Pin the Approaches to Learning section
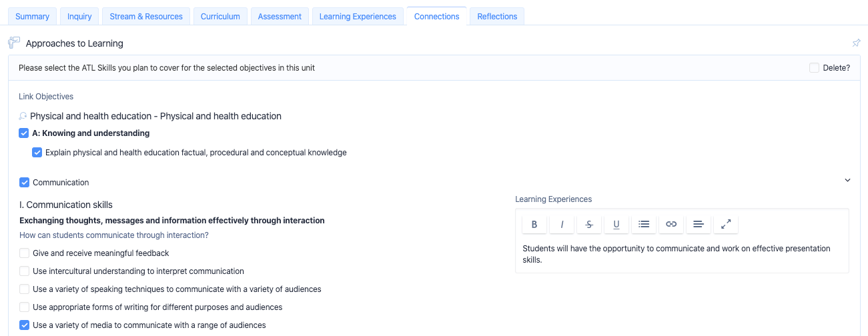Screen dimensions: 868x336 [856, 43]
